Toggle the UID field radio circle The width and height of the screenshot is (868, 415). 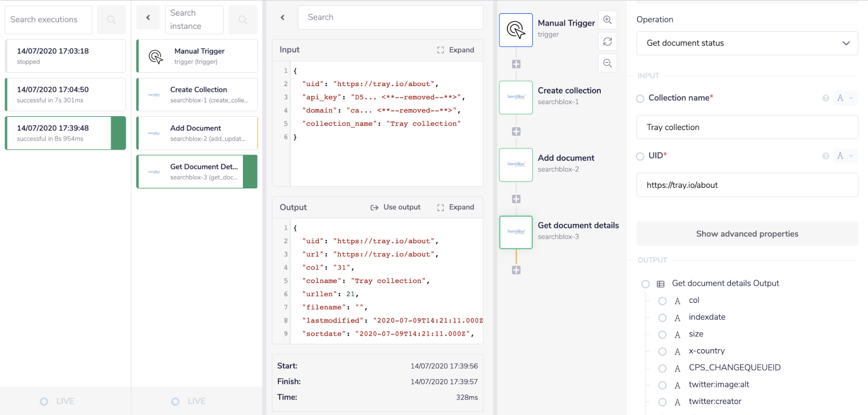(x=640, y=156)
